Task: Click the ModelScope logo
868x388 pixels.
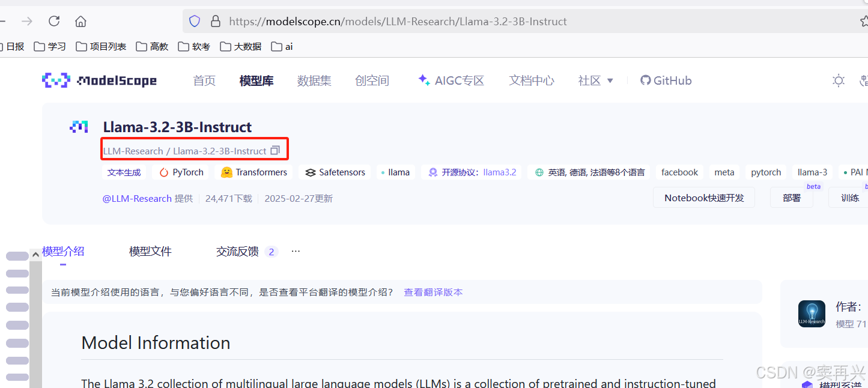Action: pos(99,80)
